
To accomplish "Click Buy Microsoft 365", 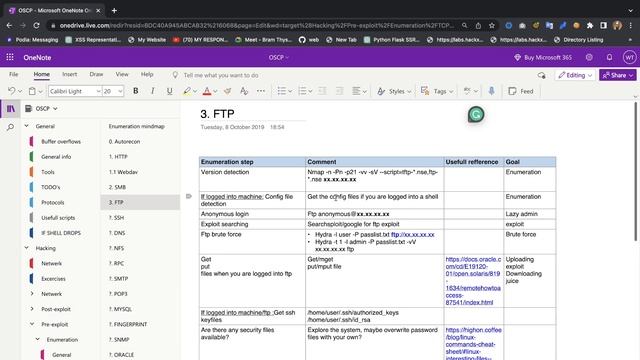I will pos(543,58).
